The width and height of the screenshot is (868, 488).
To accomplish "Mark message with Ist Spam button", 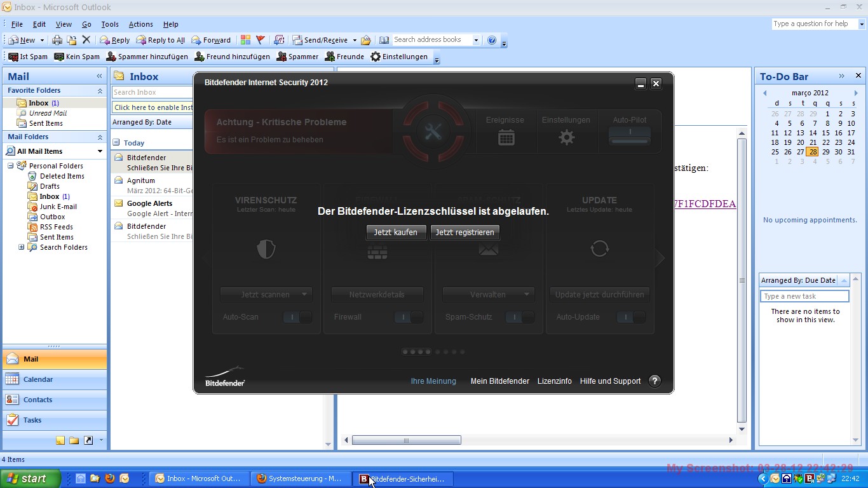I will pos(28,57).
